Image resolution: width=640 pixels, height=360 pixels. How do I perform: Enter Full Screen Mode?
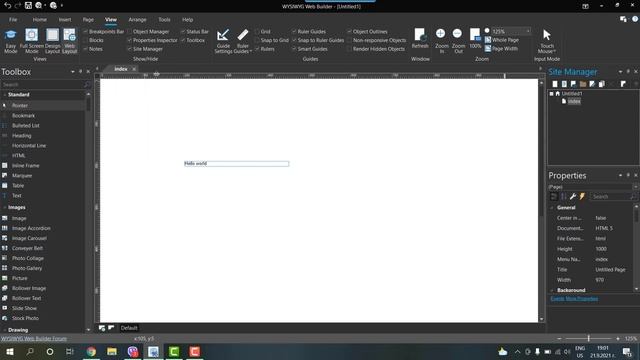[31, 41]
